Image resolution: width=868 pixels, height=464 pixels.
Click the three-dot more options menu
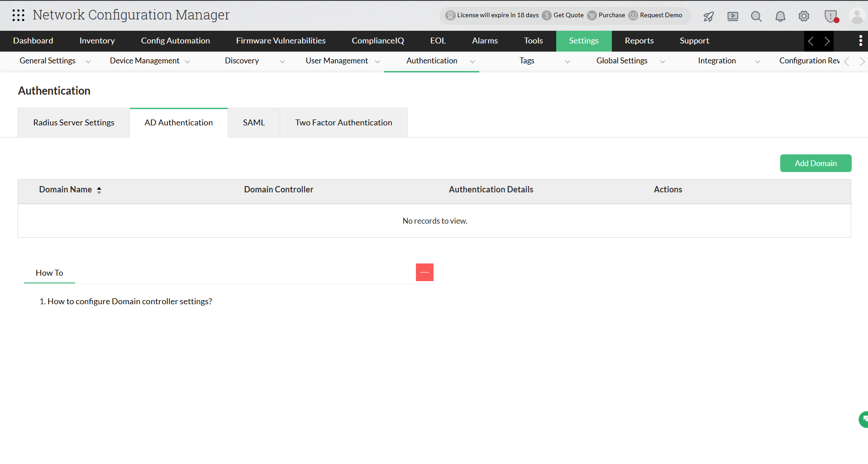pos(860,41)
